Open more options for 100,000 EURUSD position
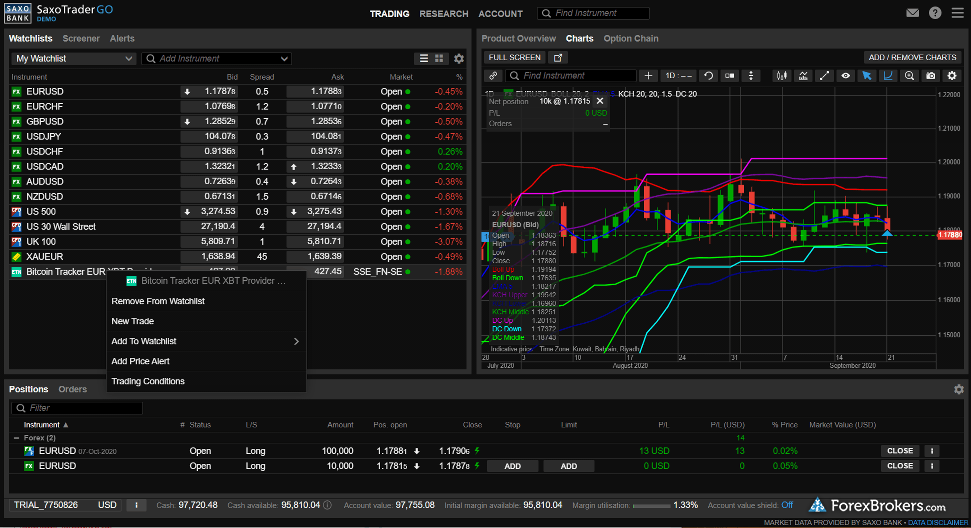971x528 pixels. [x=932, y=451]
